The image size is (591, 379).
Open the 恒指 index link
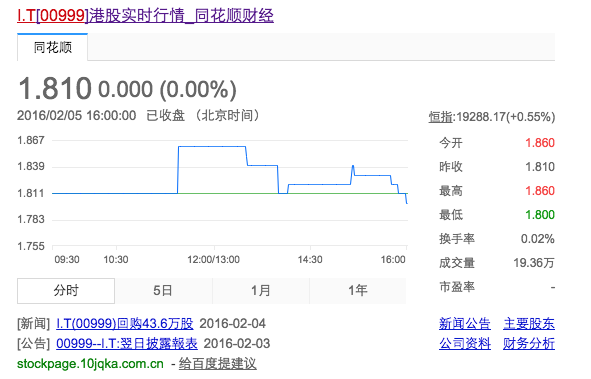coord(440,117)
